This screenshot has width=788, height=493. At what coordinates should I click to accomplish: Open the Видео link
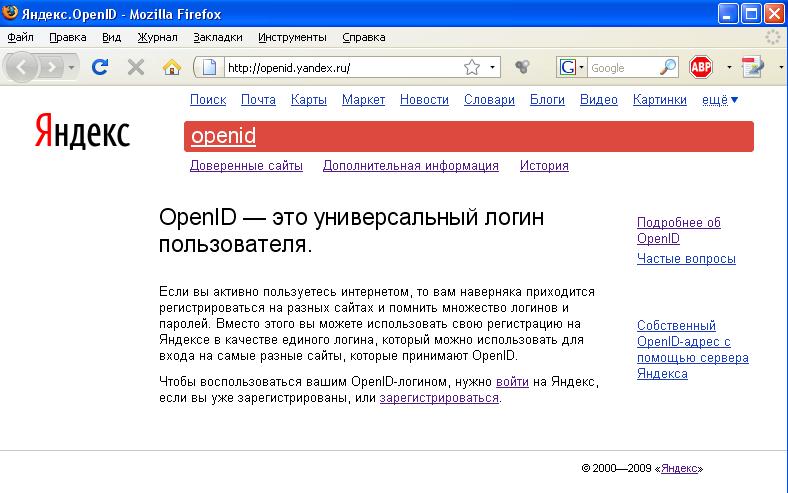599,100
